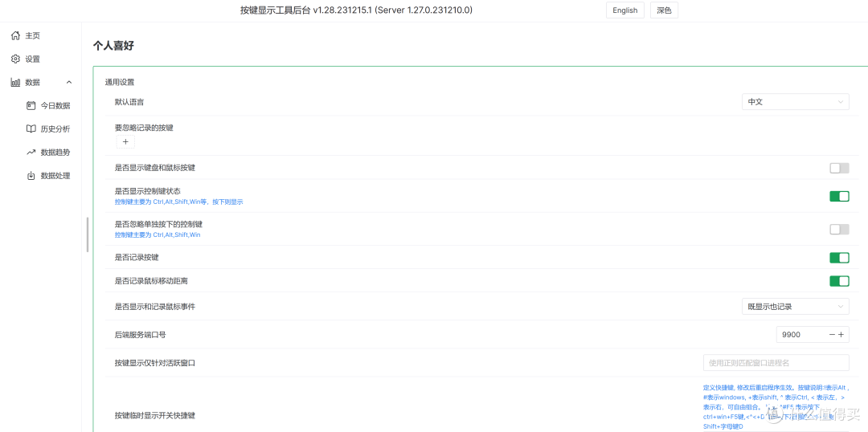Click the sidebar resize handle
The width and height of the screenshot is (868, 432).
point(88,235)
